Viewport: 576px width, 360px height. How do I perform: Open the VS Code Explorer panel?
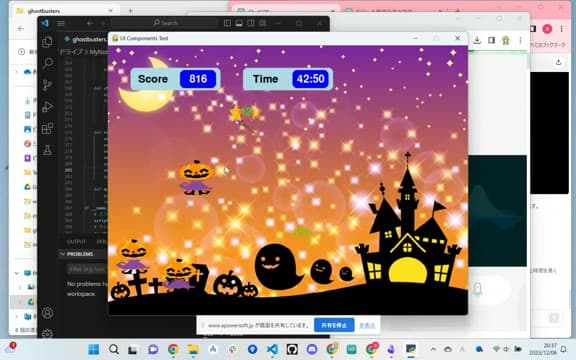[47, 42]
